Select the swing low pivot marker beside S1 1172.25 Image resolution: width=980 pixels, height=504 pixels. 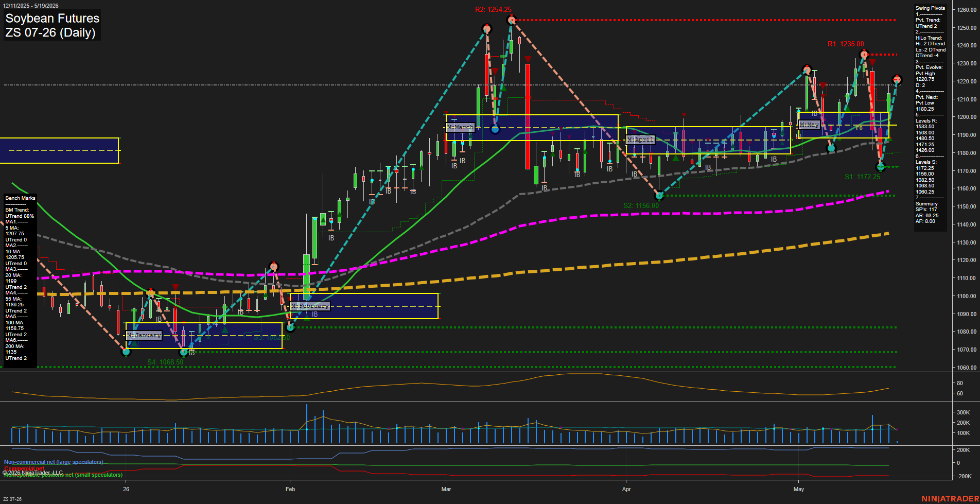coord(881,167)
